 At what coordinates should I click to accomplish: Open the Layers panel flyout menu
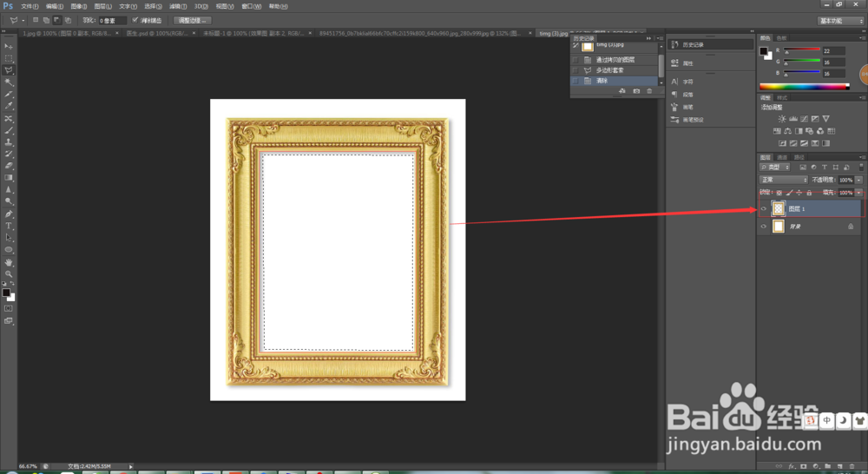point(862,157)
